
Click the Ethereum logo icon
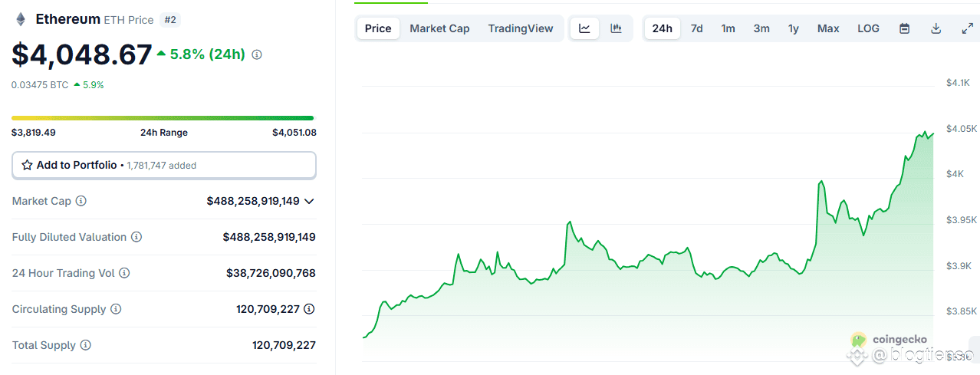coord(20,19)
